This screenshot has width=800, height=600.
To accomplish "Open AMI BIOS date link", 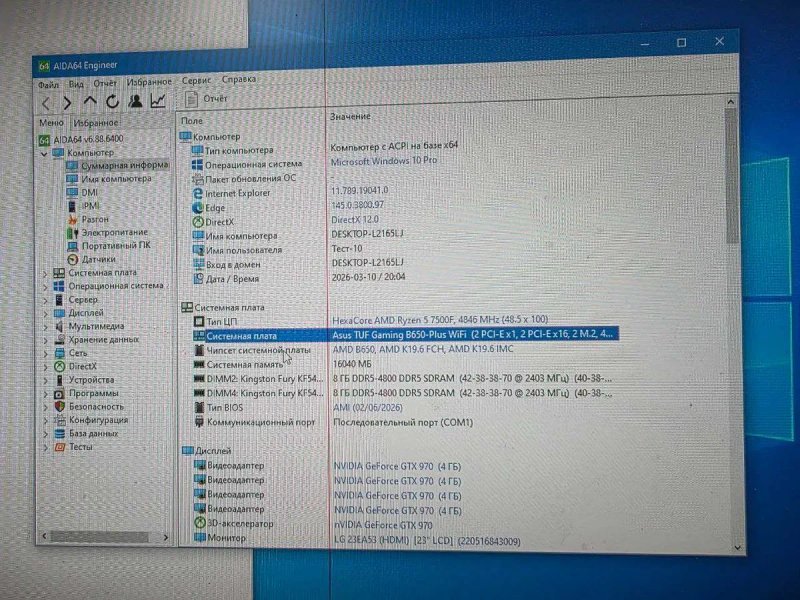I will tap(368, 408).
